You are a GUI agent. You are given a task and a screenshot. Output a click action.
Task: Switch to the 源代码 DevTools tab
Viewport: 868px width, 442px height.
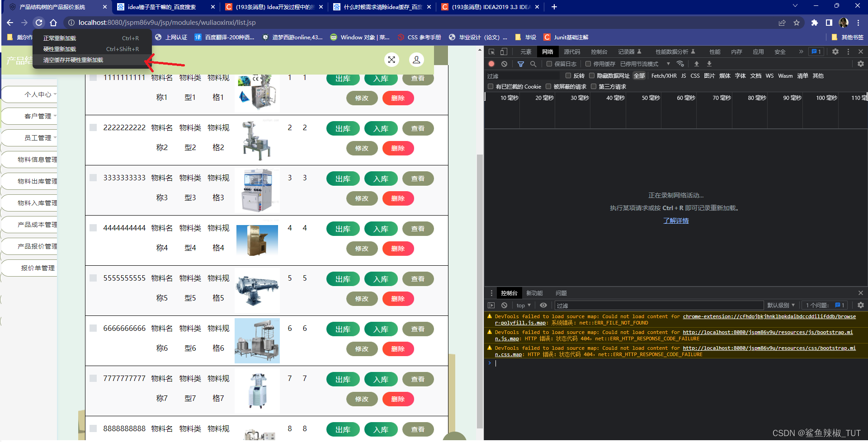pos(572,52)
